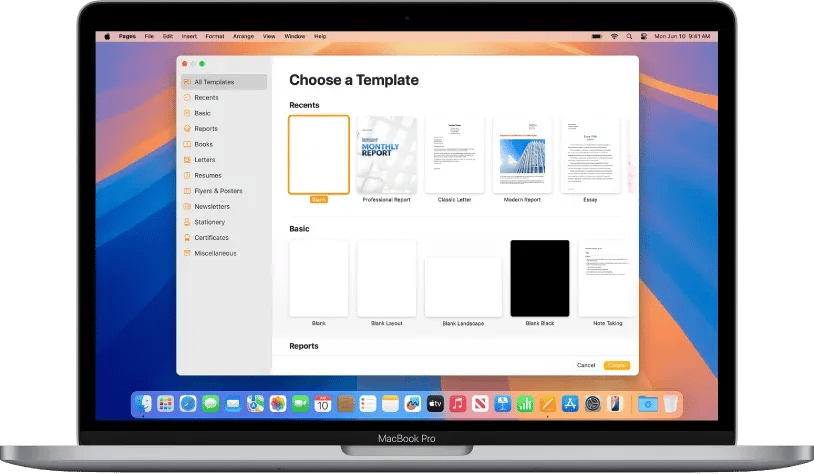Viewport: 814px width, 474px height.
Task: Open the Trash in the Dock
Action: 670,403
